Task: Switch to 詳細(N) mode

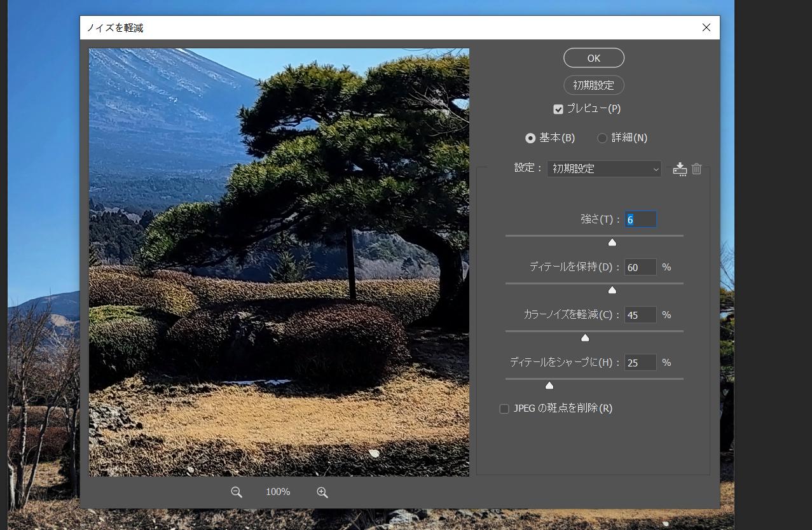Action: (602, 138)
